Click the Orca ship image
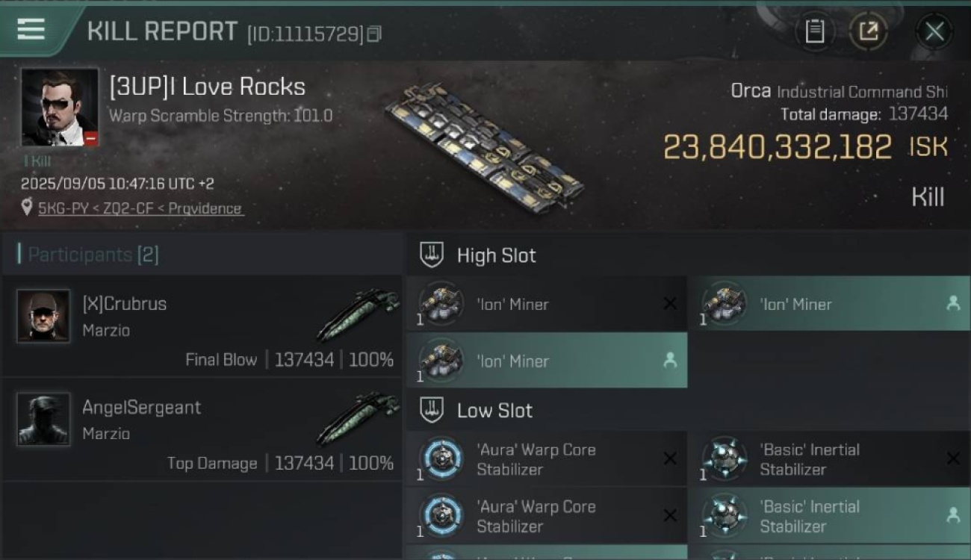 (x=484, y=149)
